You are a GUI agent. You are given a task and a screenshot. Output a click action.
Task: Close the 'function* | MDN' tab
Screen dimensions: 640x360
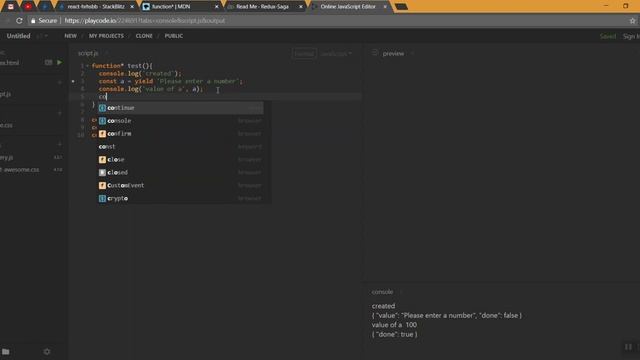(216, 7)
